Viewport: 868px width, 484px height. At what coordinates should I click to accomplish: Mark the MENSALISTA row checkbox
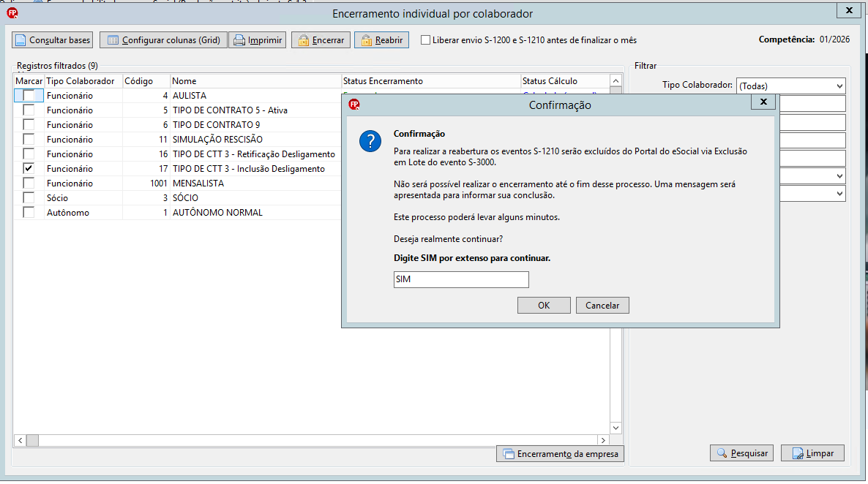[29, 183]
